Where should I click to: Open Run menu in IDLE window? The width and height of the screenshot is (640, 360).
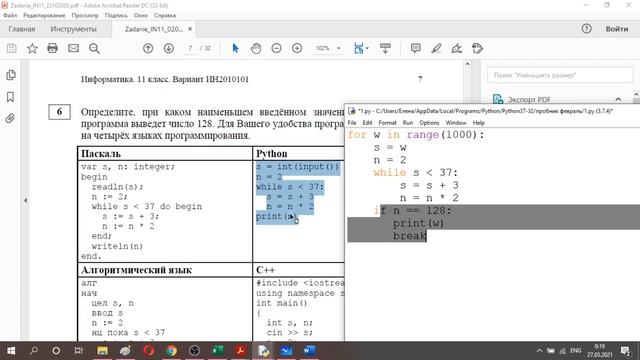coord(408,123)
